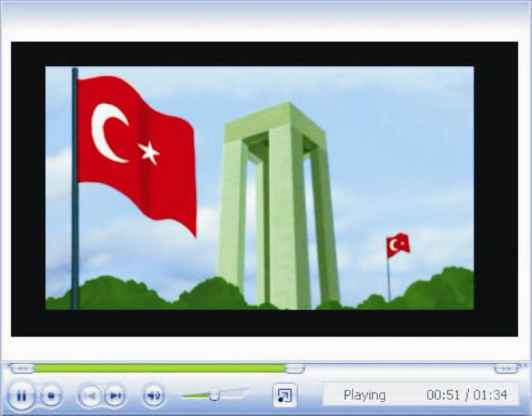Click the black letterbox border above video

263,53
